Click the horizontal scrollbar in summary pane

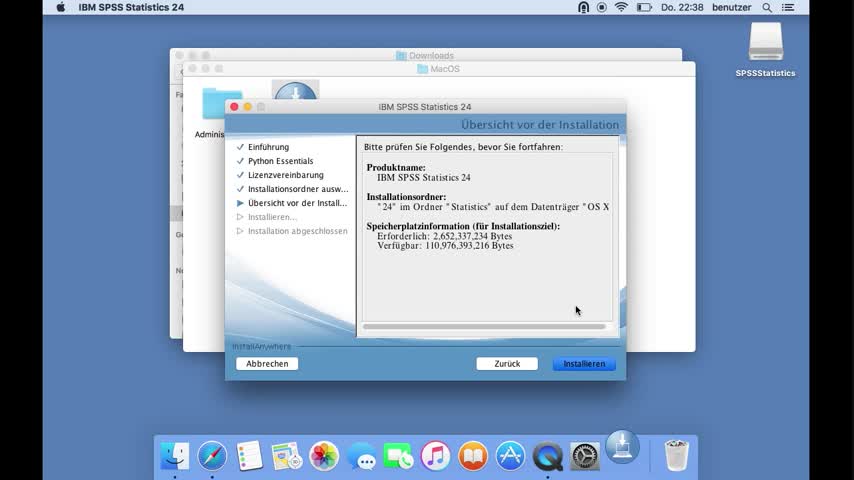[x=484, y=326]
